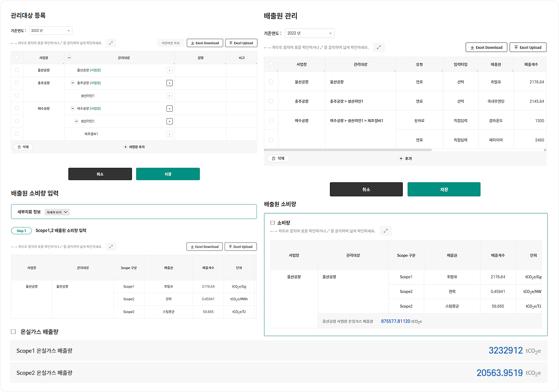Click the value 875577.81120
The width and height of the screenshot is (559, 392).
tap(395, 321)
